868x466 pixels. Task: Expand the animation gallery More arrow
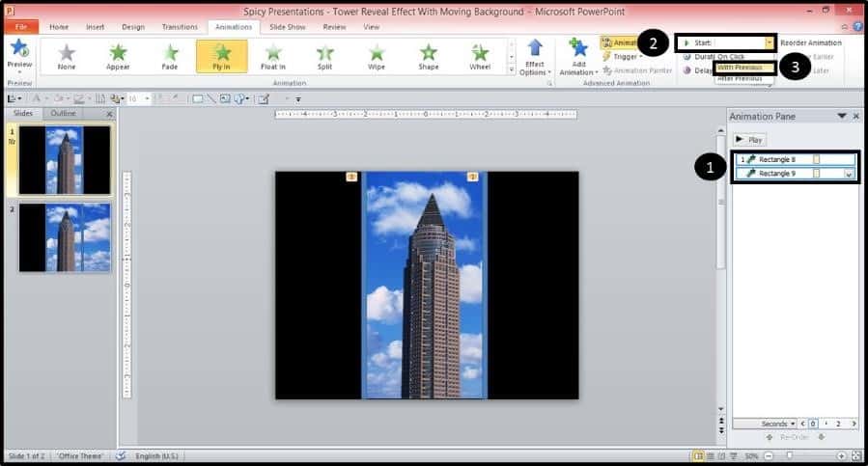(x=511, y=69)
